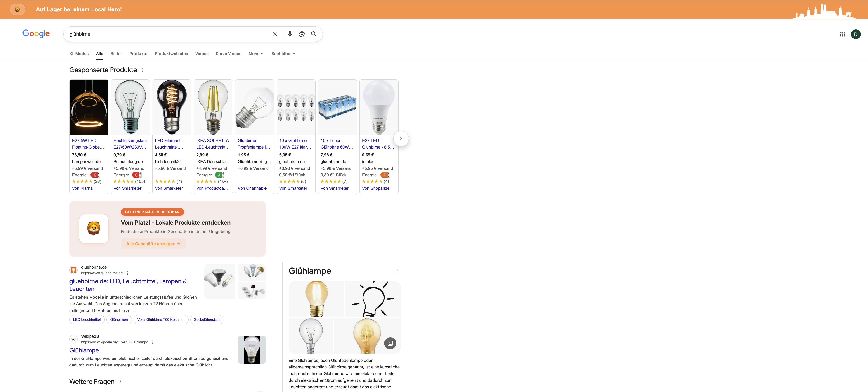Open options menu next to Gesponserte Produkte

tap(142, 70)
